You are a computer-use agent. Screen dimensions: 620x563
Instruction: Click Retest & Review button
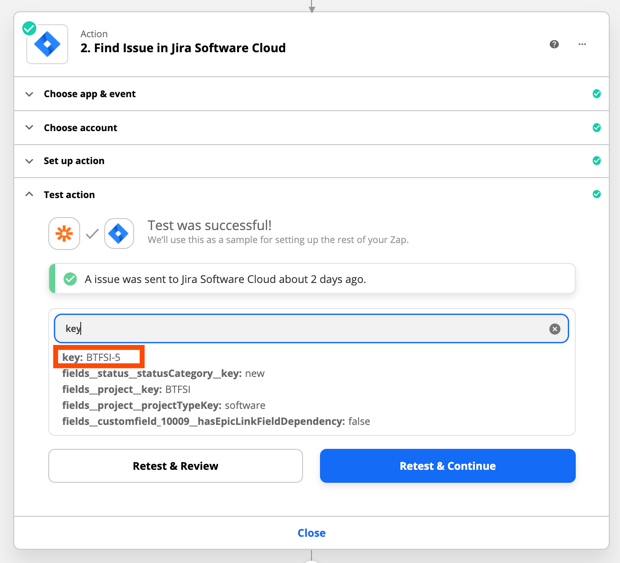pyautogui.click(x=176, y=466)
